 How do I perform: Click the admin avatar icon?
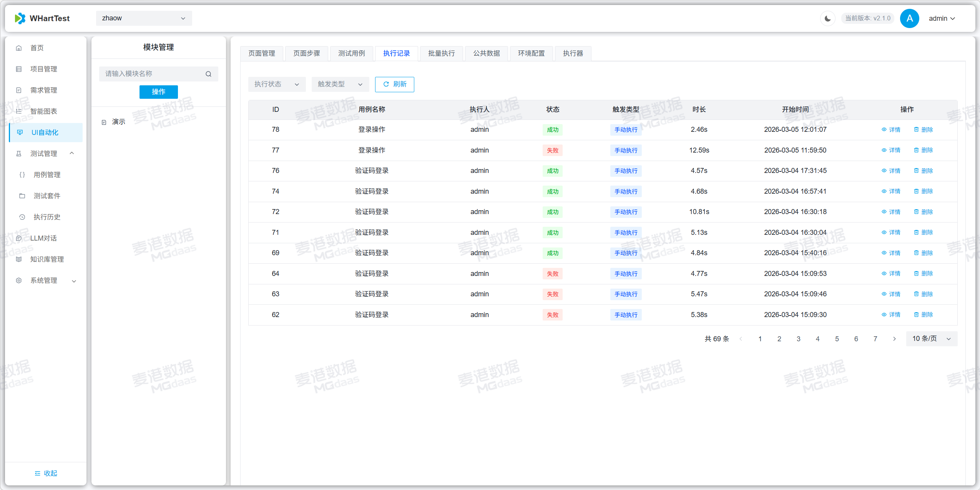(909, 18)
